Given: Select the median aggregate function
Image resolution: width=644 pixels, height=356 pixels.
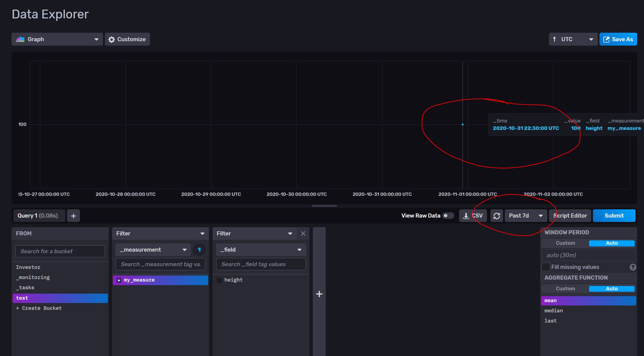Looking at the screenshot, I should [x=589, y=311].
